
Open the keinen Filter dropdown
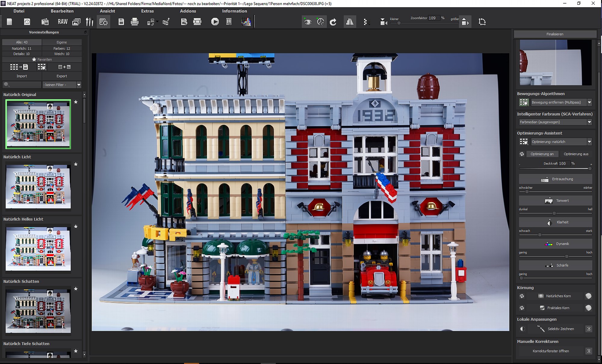click(x=79, y=85)
